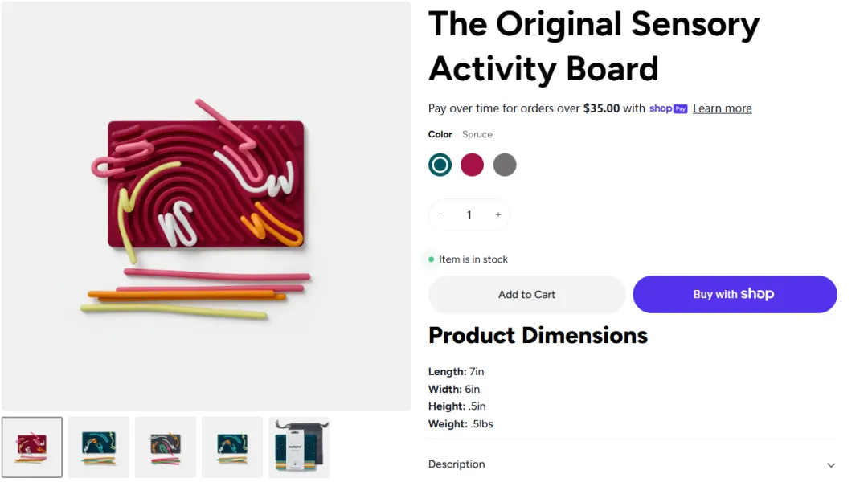Choose the crimson red color option

tap(473, 165)
